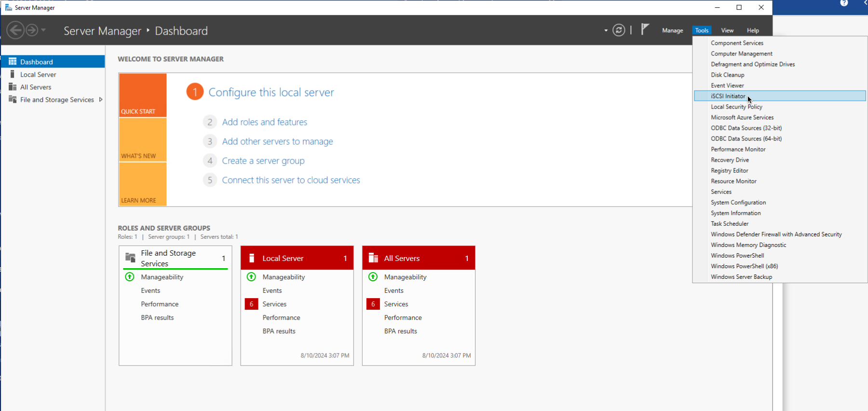This screenshot has height=411, width=868.
Task: Click Connect this server to cloud services
Action: [291, 180]
